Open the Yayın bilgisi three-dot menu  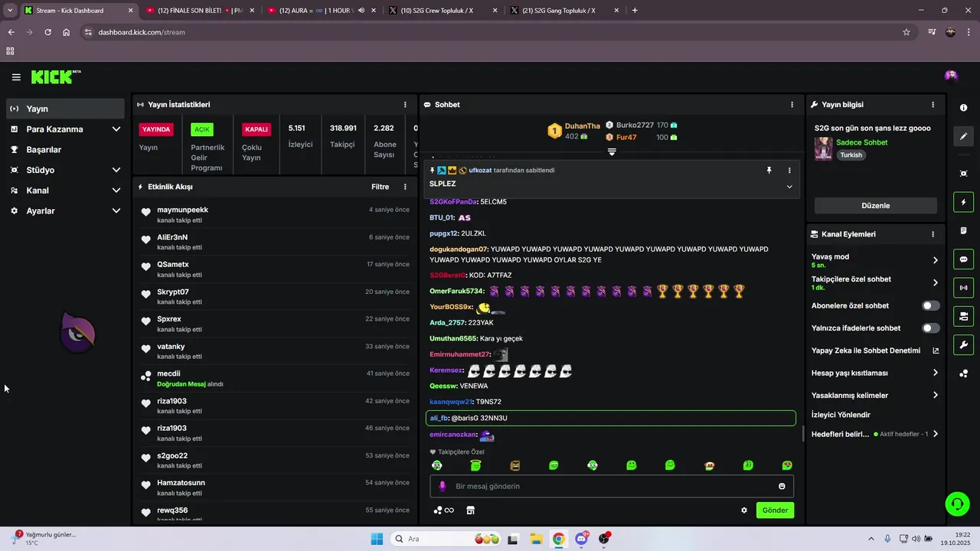pyautogui.click(x=933, y=105)
